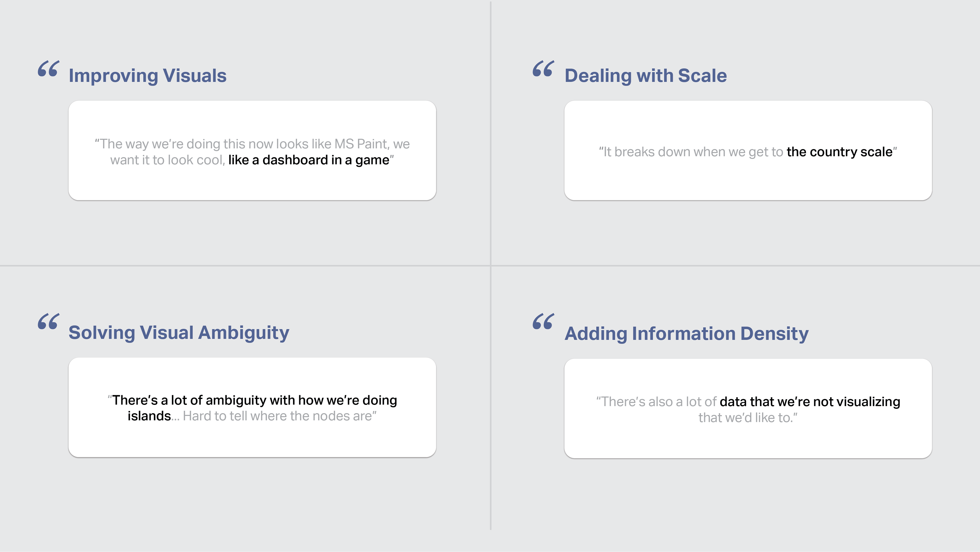The image size is (980, 552).
Task: Click the bold phrase "the country scale"
Action: (x=840, y=152)
